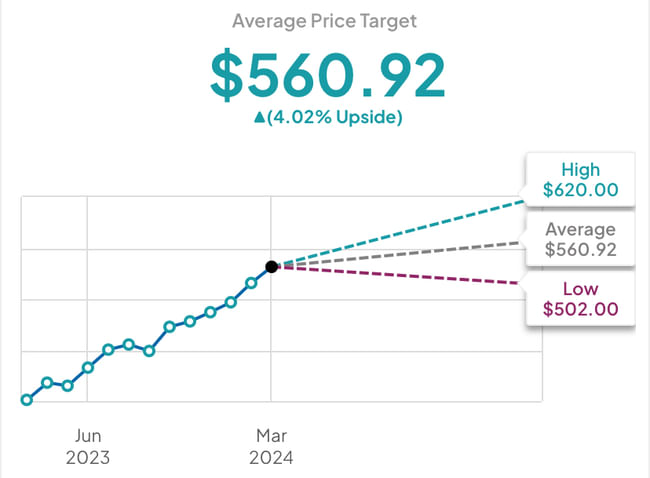Click the teal dashed High forecast line

click(x=400, y=233)
